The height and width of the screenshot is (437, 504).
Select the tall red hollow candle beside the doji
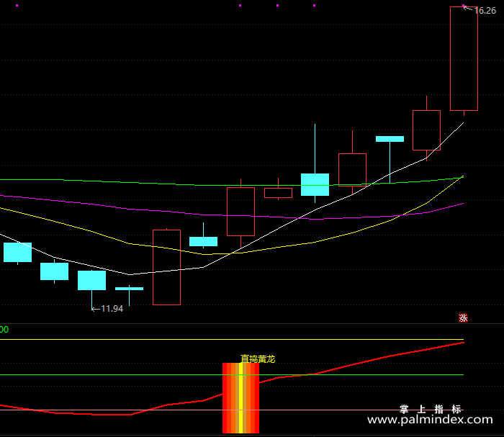click(166, 267)
